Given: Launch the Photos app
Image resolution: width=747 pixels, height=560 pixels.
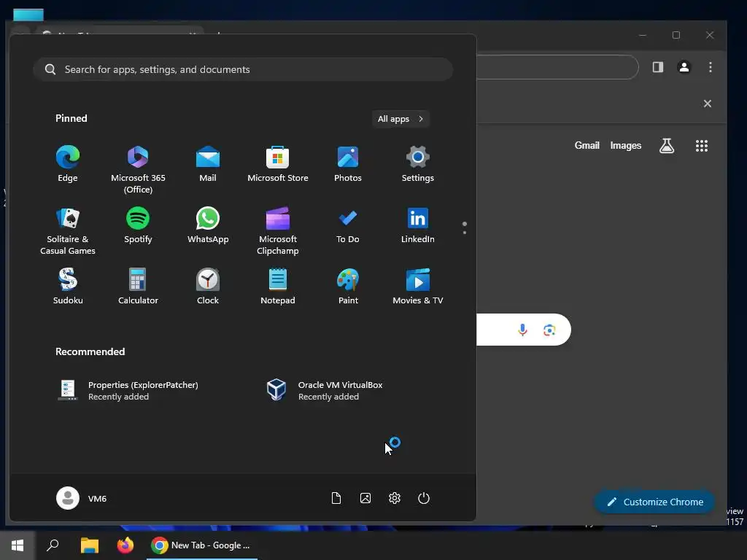Looking at the screenshot, I should click(x=348, y=164).
